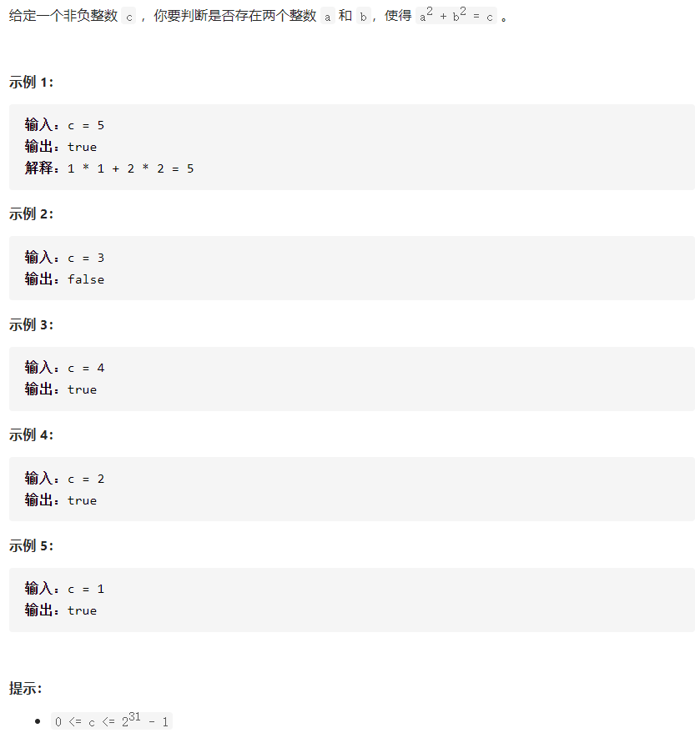
Task: Click the output "true" under example 1
Action: [83, 147]
